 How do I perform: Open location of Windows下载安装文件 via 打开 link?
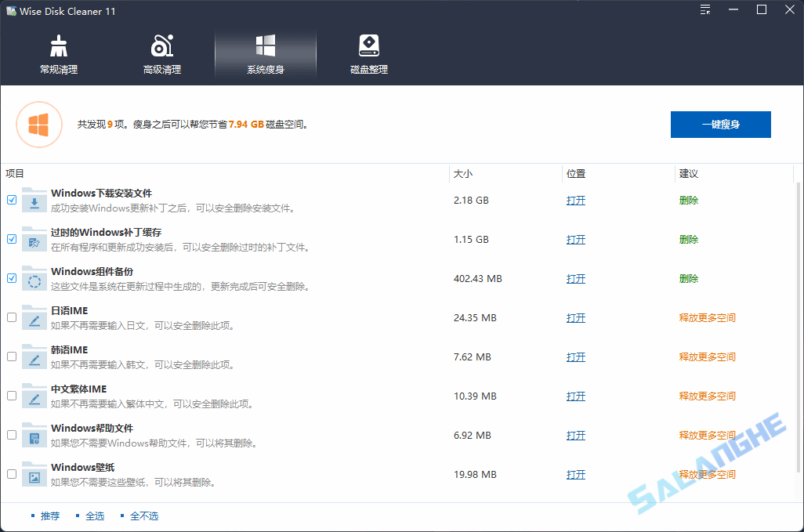[576, 200]
